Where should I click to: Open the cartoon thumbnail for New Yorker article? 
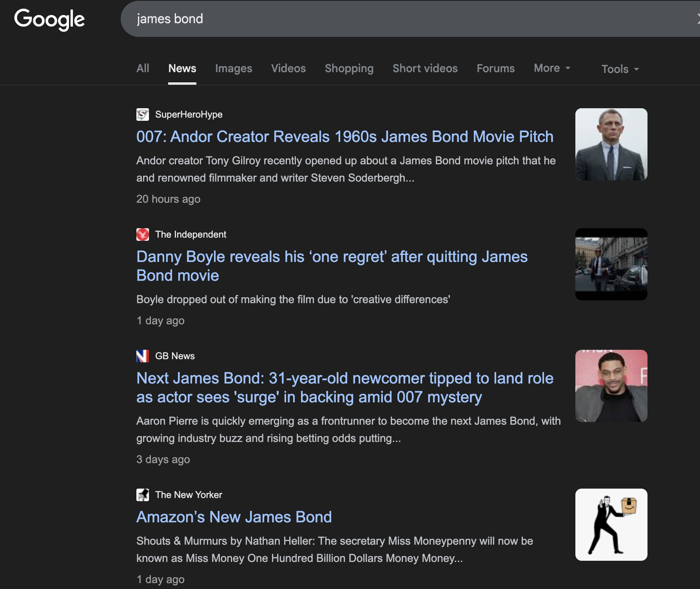click(611, 525)
